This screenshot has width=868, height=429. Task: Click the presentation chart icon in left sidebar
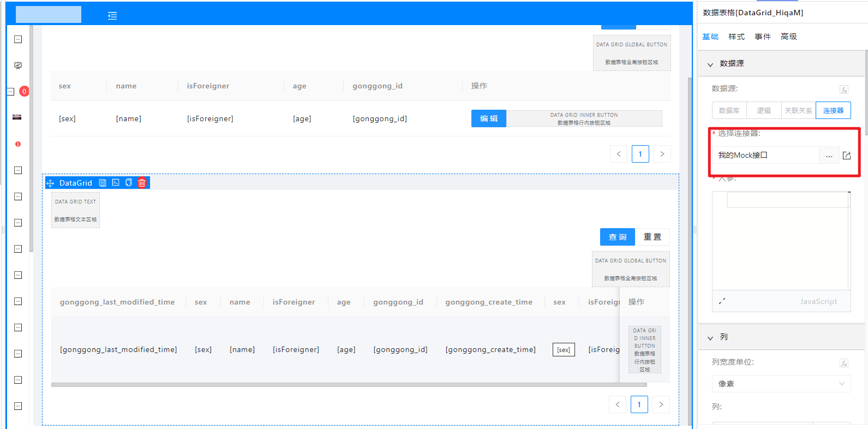[x=18, y=65]
